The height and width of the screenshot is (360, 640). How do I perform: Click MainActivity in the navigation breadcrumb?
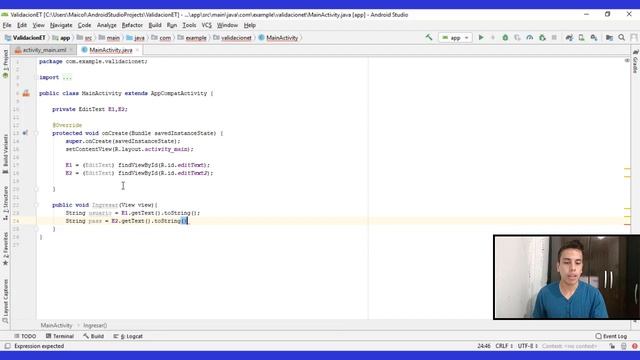(278, 38)
